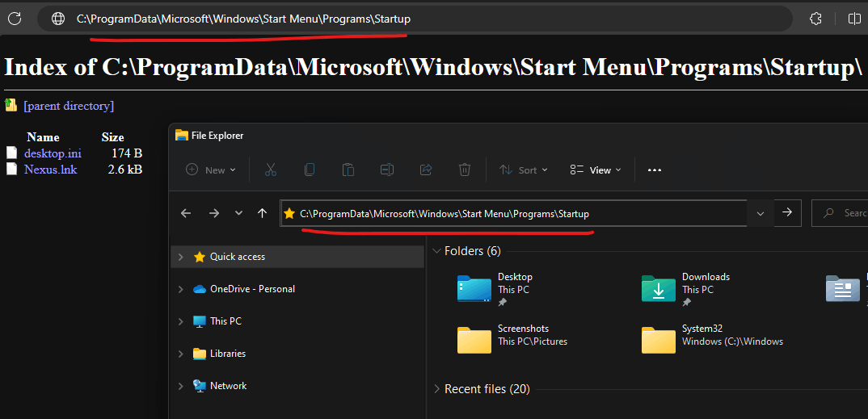Go up one level with the up arrow
This screenshot has width=868, height=419.
point(263,213)
